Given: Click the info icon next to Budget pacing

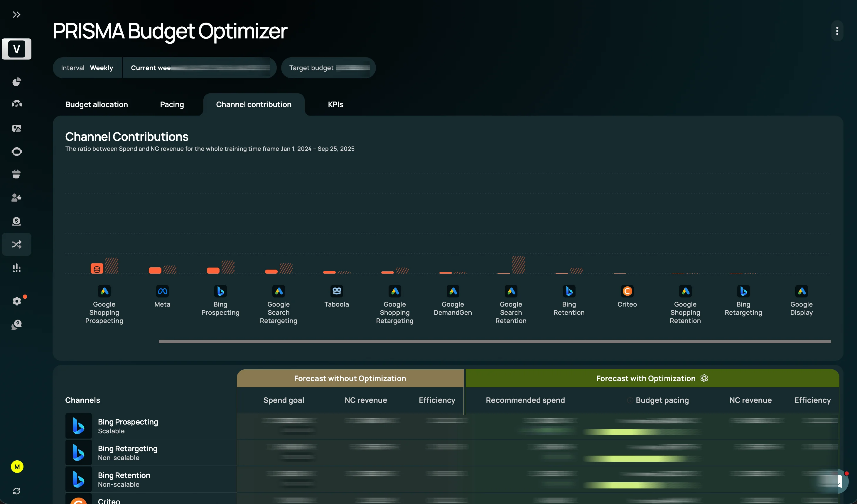Looking at the screenshot, I should pyautogui.click(x=630, y=400).
